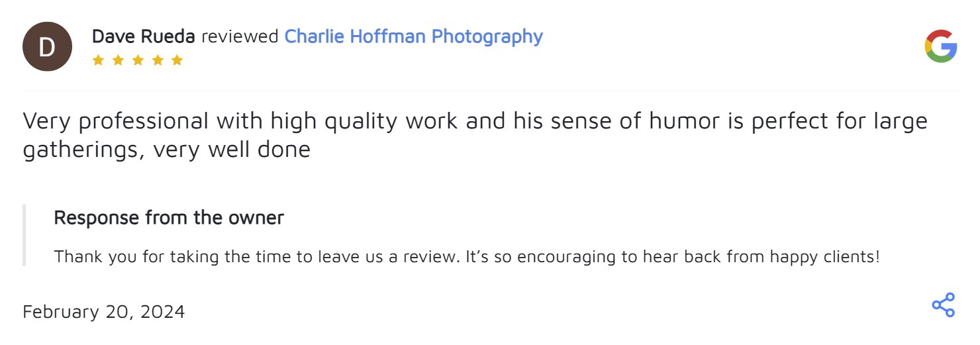Click the first gold star
Image resolution: width=980 pixels, height=345 pixels.
[98, 60]
